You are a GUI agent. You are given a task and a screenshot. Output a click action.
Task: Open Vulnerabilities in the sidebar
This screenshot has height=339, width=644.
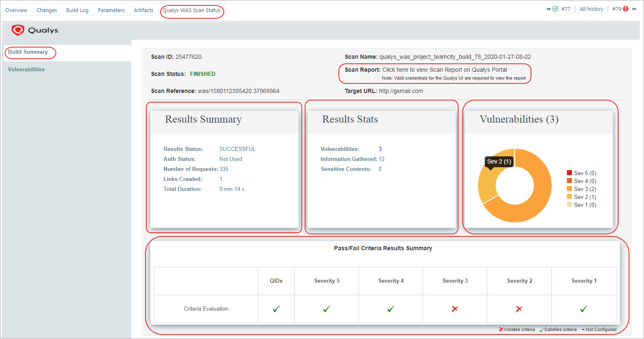point(26,69)
